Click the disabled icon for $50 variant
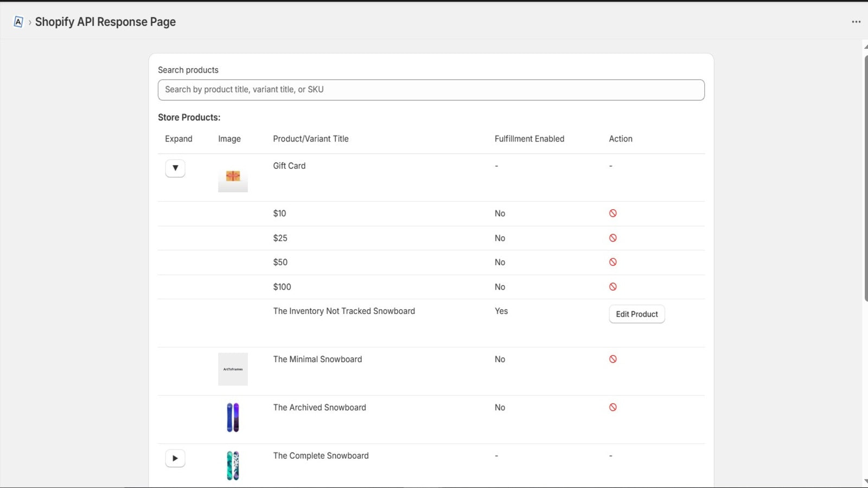The height and width of the screenshot is (488, 868). click(612, 262)
